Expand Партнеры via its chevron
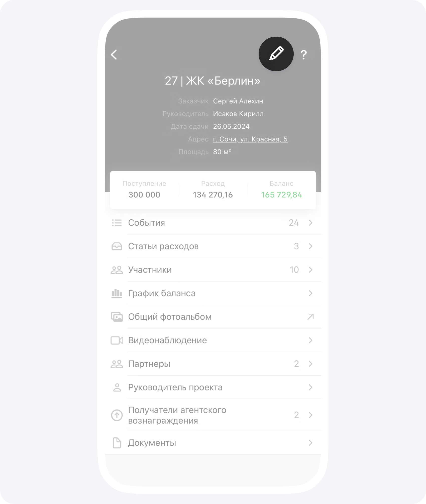The height and width of the screenshot is (504, 426). (x=310, y=364)
